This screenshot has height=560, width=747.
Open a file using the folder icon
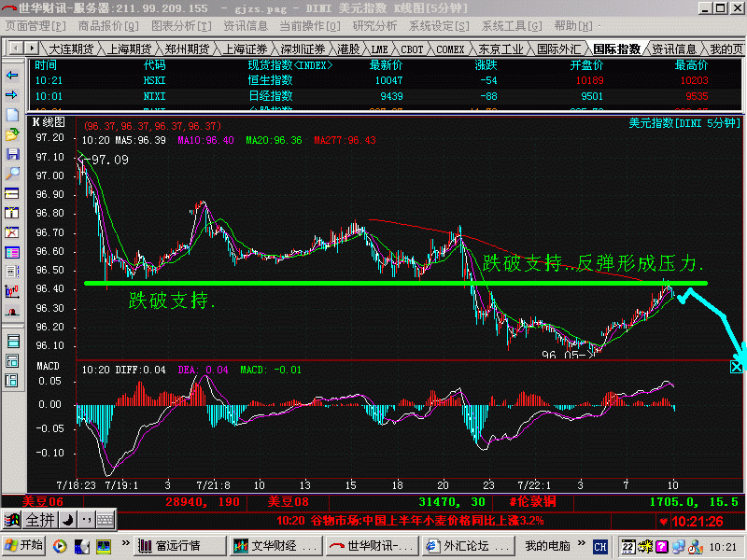point(12,134)
